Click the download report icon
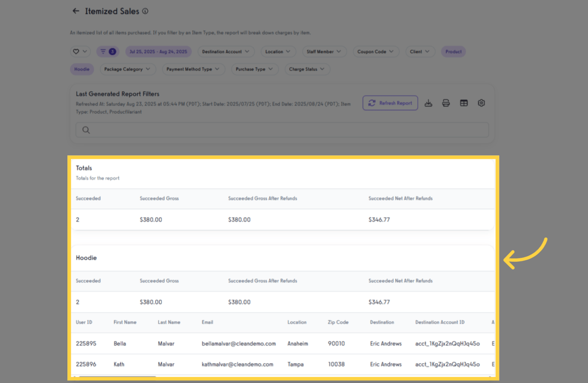The height and width of the screenshot is (383, 588). 428,103
